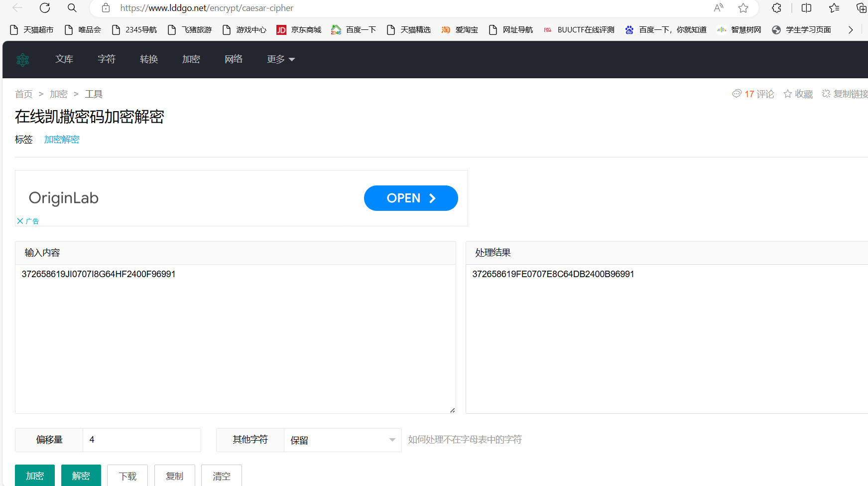This screenshot has height=486, width=868.
Task: Open 天猫超市 bookmark
Action: click(32, 30)
